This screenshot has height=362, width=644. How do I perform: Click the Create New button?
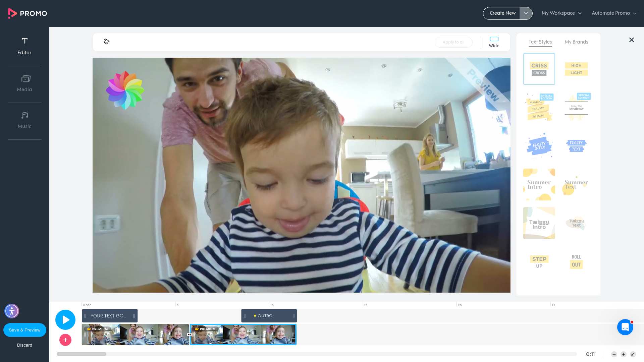(x=501, y=13)
